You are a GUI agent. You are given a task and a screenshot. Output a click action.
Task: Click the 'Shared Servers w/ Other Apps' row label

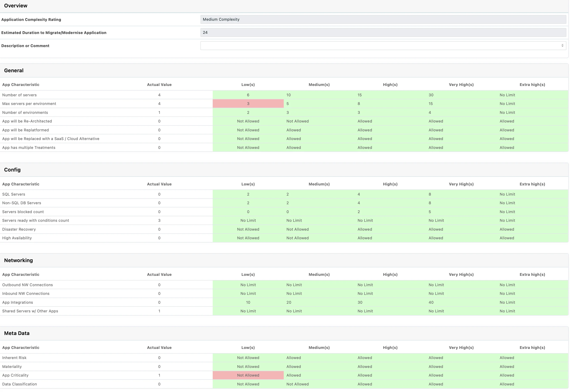(30, 311)
